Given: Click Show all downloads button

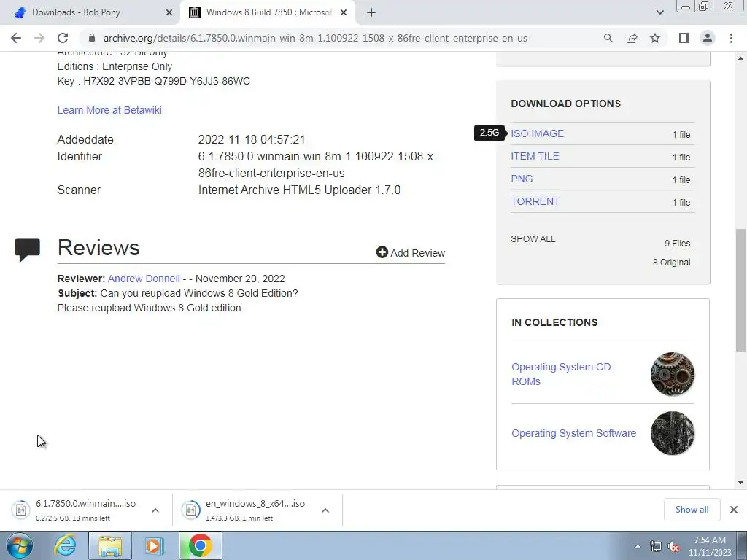Looking at the screenshot, I should click(692, 510).
